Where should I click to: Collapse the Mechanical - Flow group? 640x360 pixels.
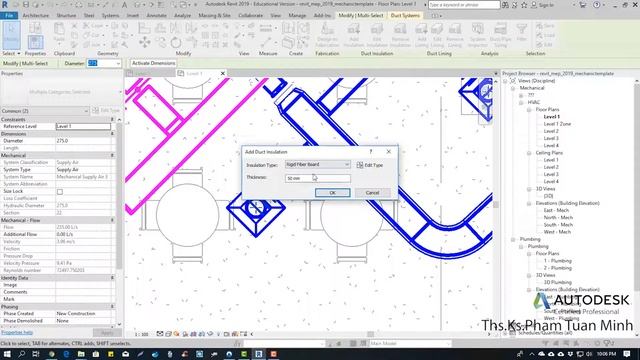point(112,220)
